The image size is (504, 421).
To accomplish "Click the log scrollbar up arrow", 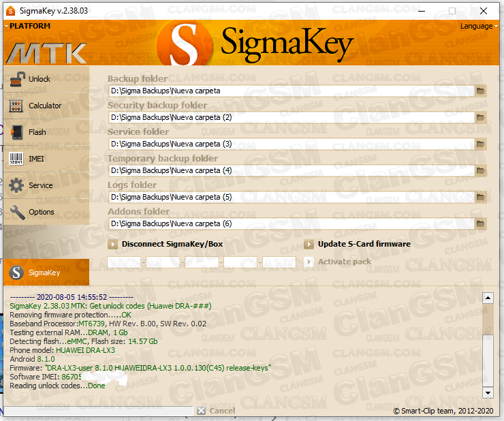I will (488, 298).
